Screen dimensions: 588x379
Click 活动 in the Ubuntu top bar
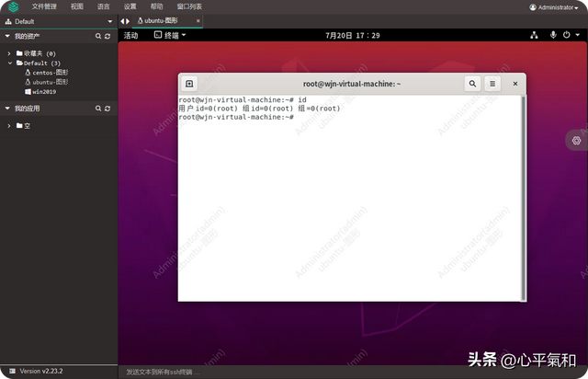[x=130, y=35]
